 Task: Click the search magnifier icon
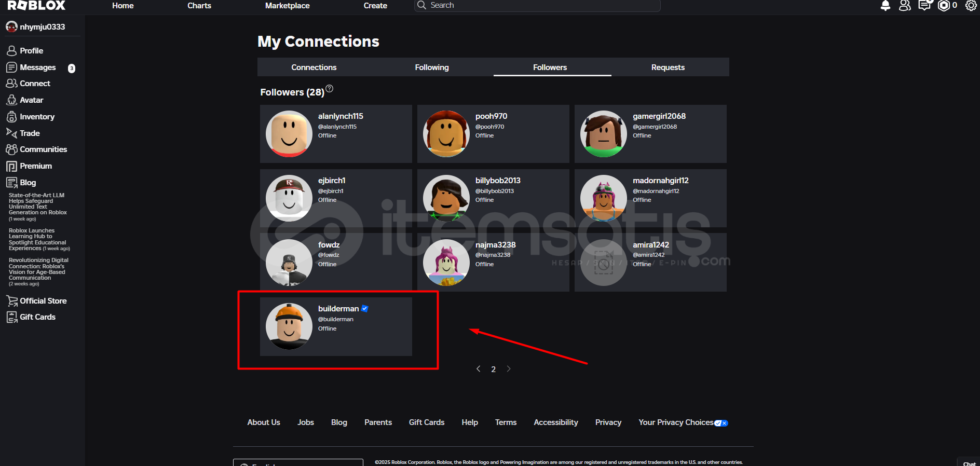point(422,5)
